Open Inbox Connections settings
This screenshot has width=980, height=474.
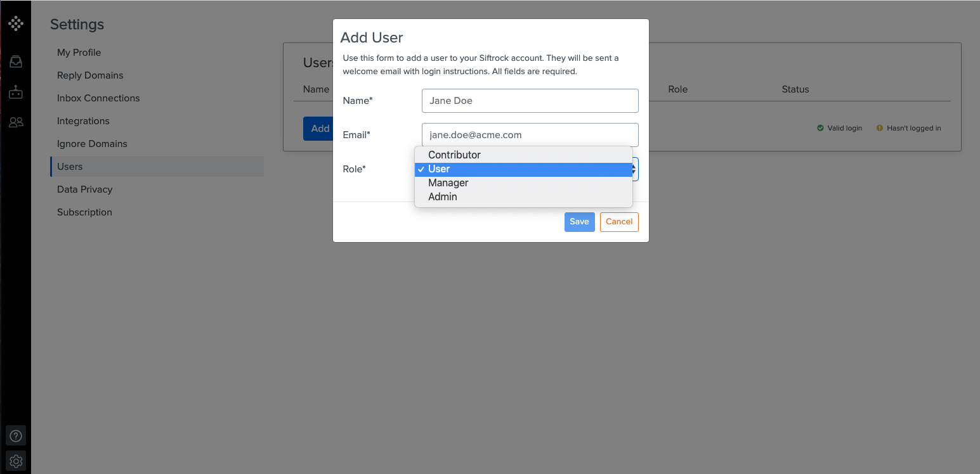pos(98,98)
